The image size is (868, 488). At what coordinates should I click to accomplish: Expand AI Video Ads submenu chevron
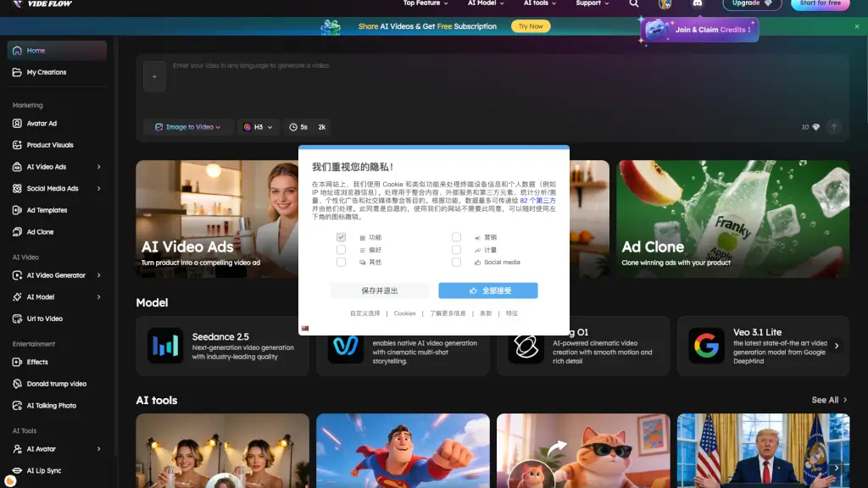(x=99, y=167)
